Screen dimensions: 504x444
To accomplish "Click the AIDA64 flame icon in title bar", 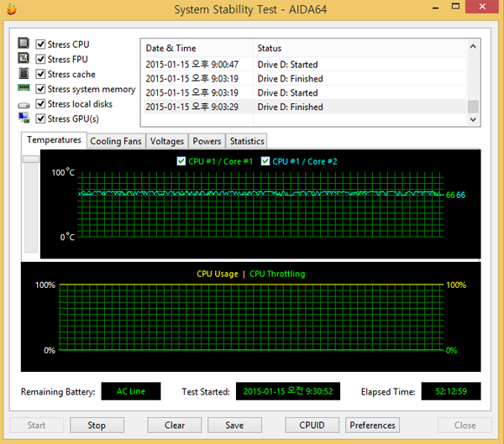I will click(x=11, y=9).
